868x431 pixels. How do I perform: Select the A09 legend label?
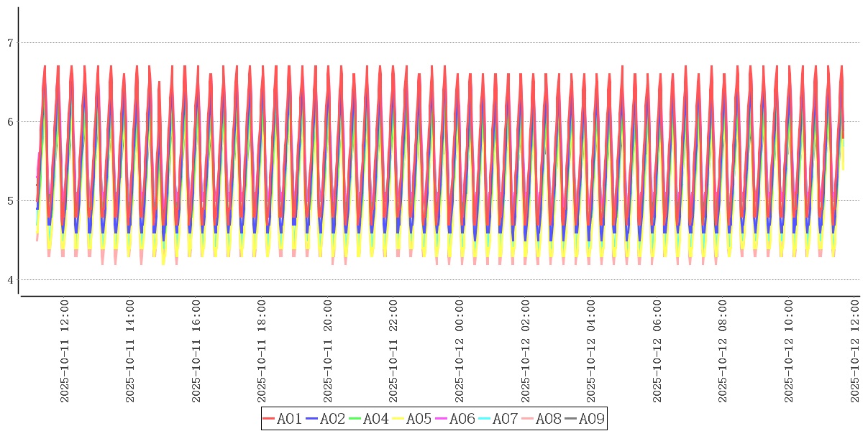[x=591, y=419]
